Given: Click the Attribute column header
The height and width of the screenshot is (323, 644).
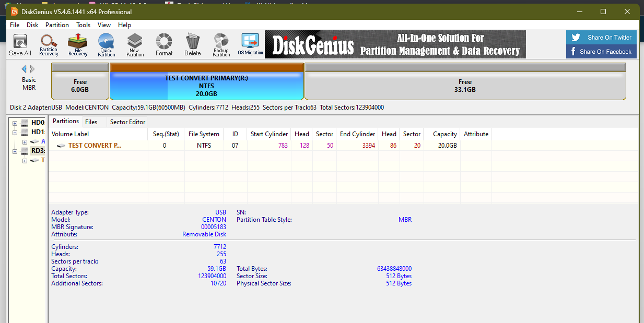Looking at the screenshot, I should 476,134.
